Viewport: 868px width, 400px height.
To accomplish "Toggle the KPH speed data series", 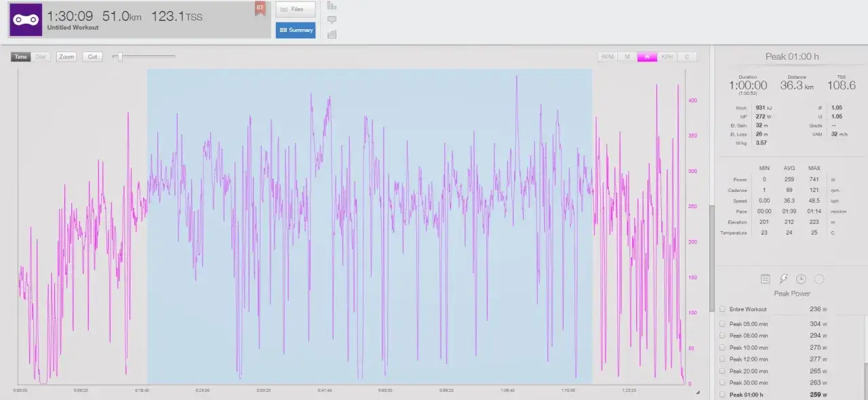I will 667,57.
